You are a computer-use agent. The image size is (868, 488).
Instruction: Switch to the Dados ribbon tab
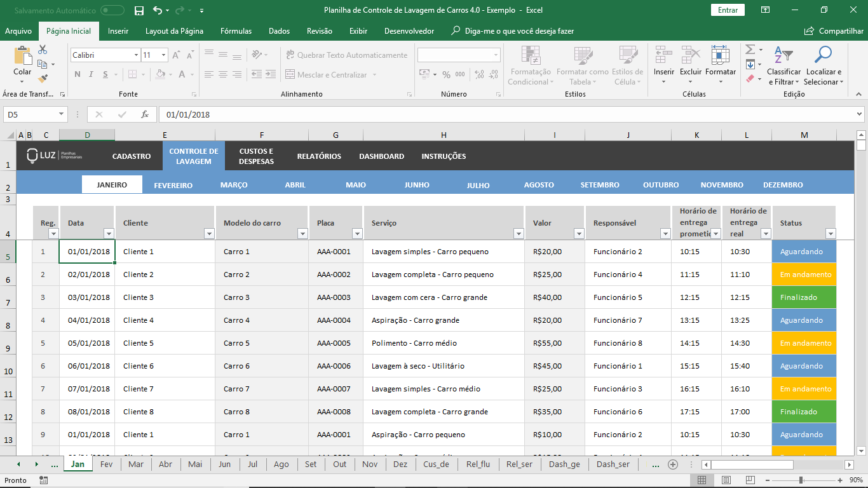pyautogui.click(x=279, y=31)
